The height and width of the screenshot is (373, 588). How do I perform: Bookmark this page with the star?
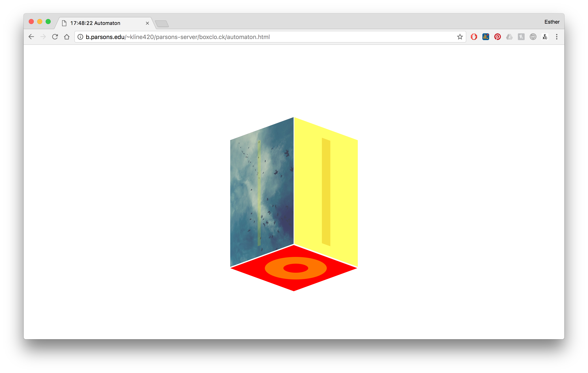pos(460,37)
